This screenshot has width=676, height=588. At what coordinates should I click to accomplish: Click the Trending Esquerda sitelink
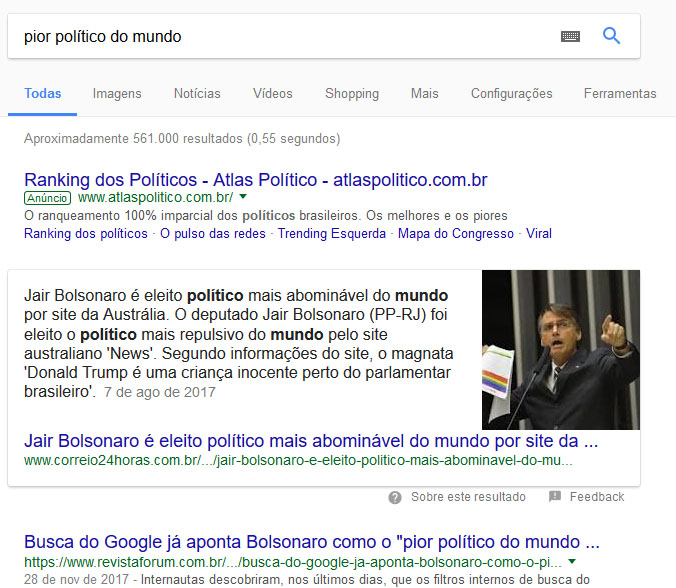(331, 234)
